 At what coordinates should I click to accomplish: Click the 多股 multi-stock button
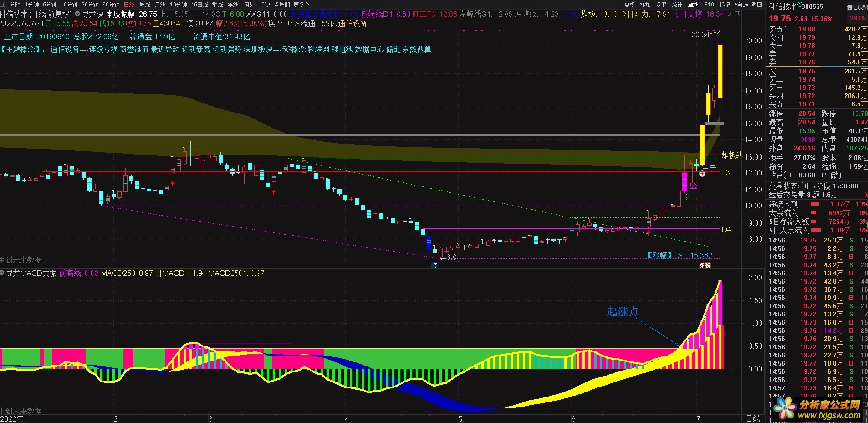click(661, 5)
